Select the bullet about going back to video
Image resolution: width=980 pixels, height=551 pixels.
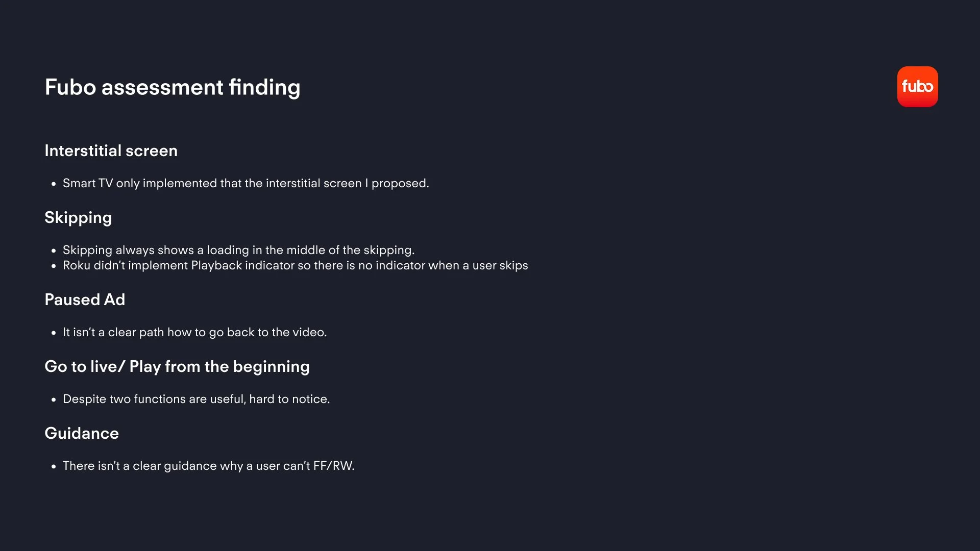coord(194,332)
